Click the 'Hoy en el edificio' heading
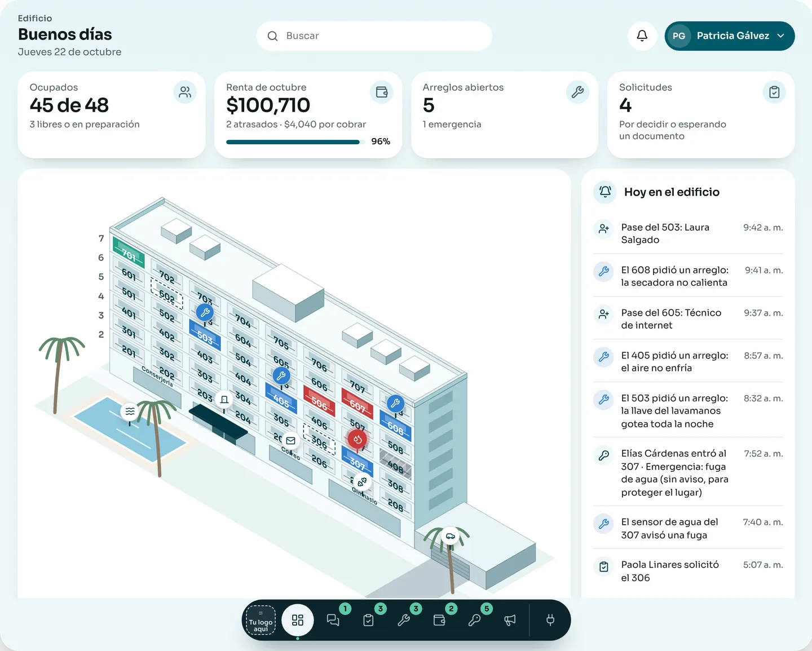Screen dimensions: 812x651 tap(672, 192)
